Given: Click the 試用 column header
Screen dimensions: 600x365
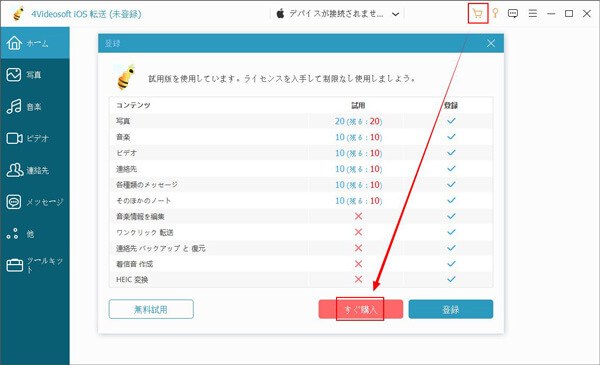Looking at the screenshot, I should point(358,105).
